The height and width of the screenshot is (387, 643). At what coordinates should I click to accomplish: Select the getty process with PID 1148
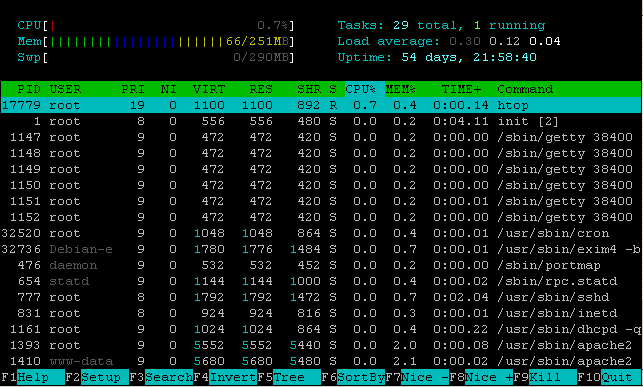pyautogui.click(x=321, y=153)
